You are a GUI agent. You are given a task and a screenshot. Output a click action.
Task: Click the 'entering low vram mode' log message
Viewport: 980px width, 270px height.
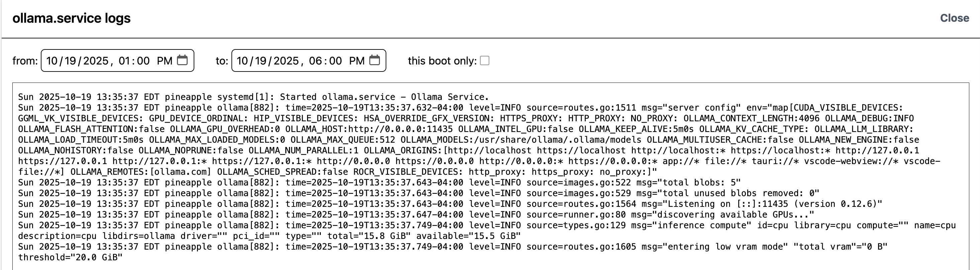[x=715, y=246]
